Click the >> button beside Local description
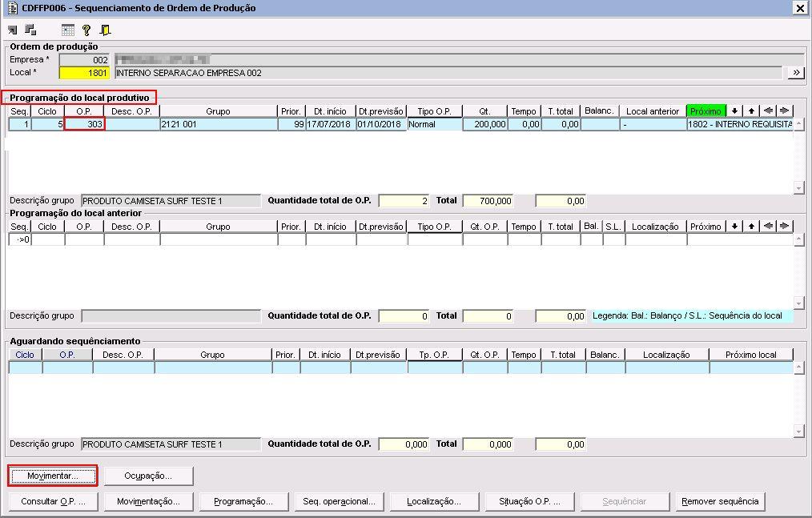 click(796, 73)
